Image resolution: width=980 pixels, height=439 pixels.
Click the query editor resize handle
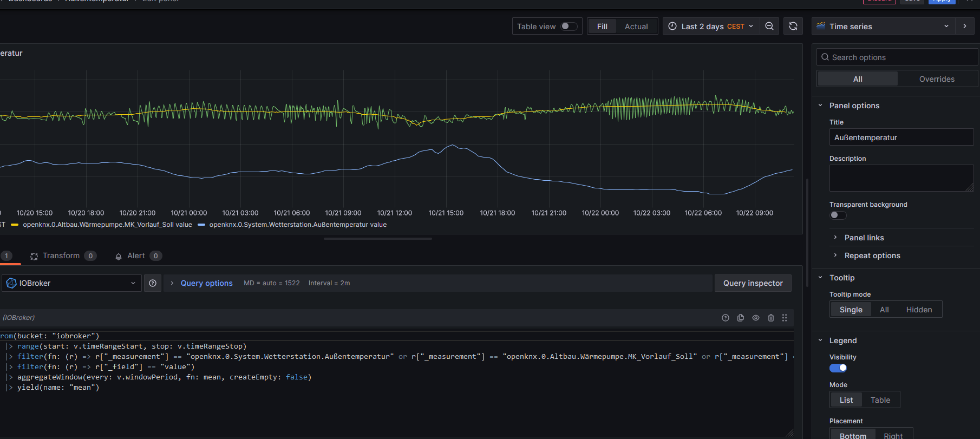(x=789, y=433)
